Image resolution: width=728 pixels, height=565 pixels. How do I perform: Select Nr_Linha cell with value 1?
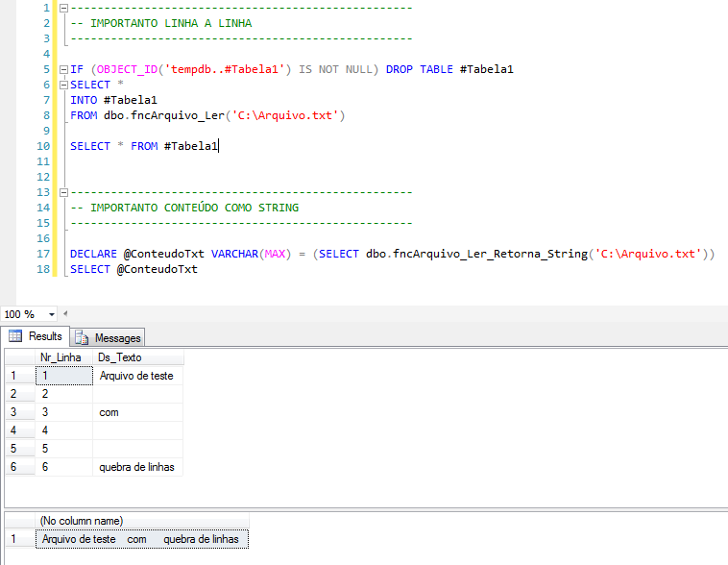coord(64,376)
